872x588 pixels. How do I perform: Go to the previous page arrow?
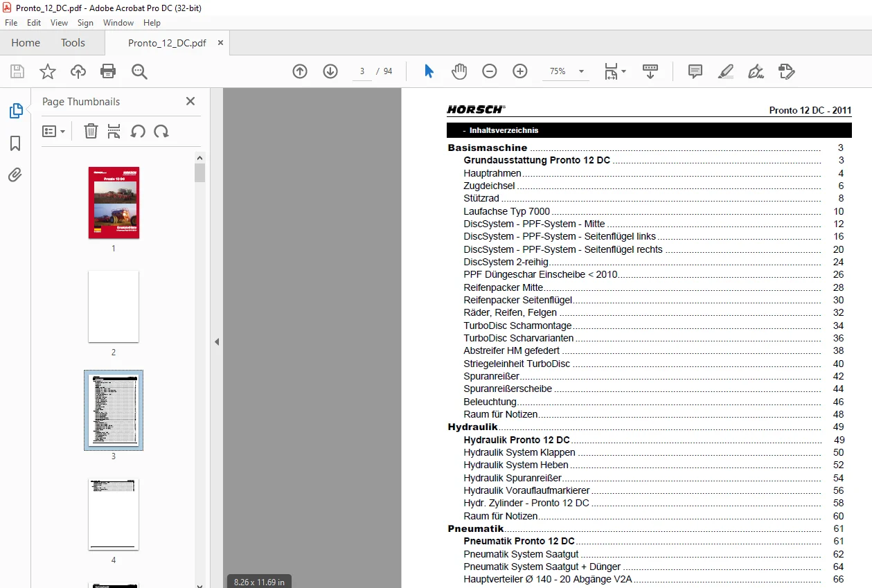(x=300, y=71)
